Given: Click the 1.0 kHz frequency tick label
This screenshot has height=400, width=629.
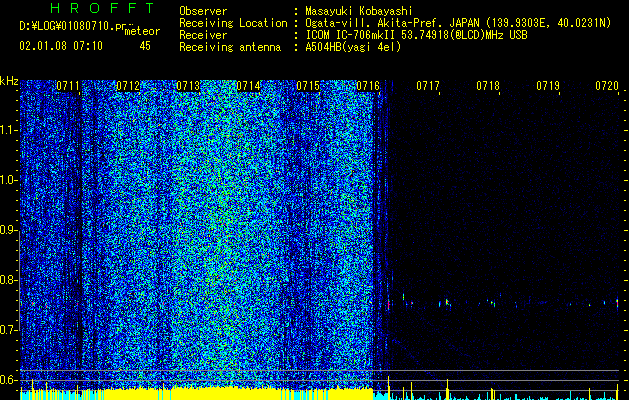Looking at the screenshot, I should point(8,180).
